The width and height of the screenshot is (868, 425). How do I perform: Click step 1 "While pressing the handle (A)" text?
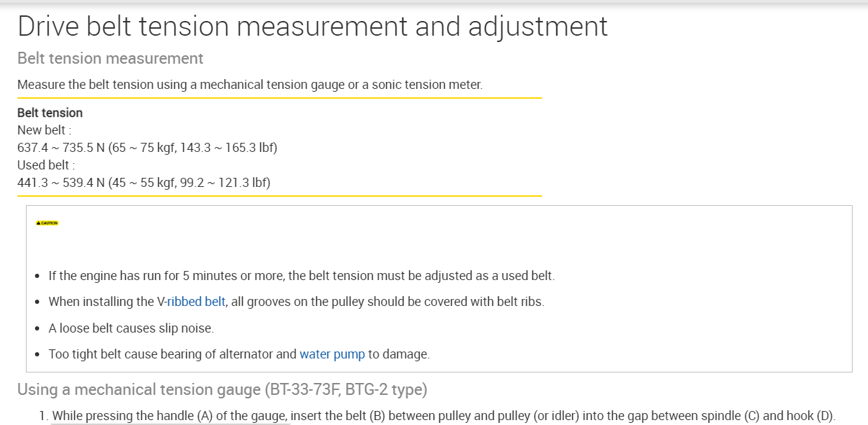point(133,416)
